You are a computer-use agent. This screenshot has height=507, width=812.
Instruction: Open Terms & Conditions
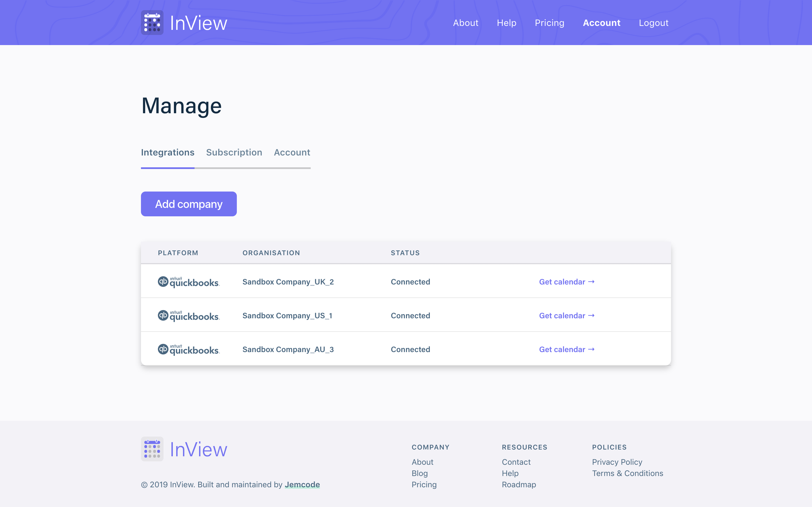coord(628,473)
